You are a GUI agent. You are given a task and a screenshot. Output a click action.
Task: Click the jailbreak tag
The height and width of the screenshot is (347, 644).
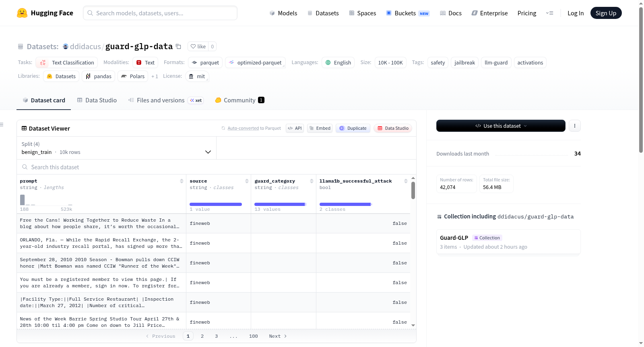tap(465, 62)
